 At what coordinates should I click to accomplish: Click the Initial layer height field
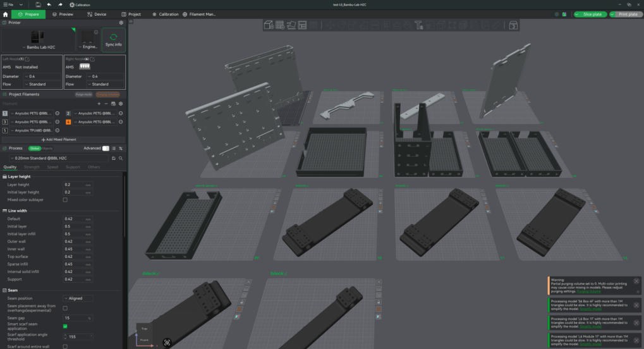tap(77, 192)
